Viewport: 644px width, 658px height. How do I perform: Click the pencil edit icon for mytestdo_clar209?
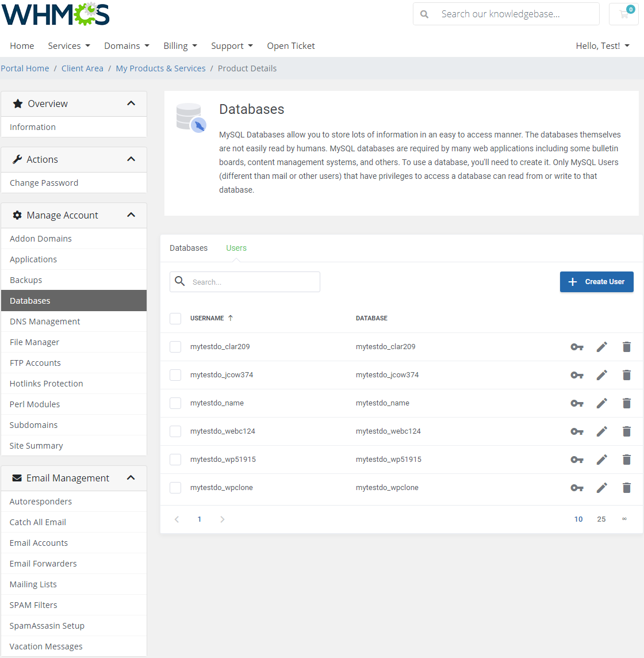[601, 347]
